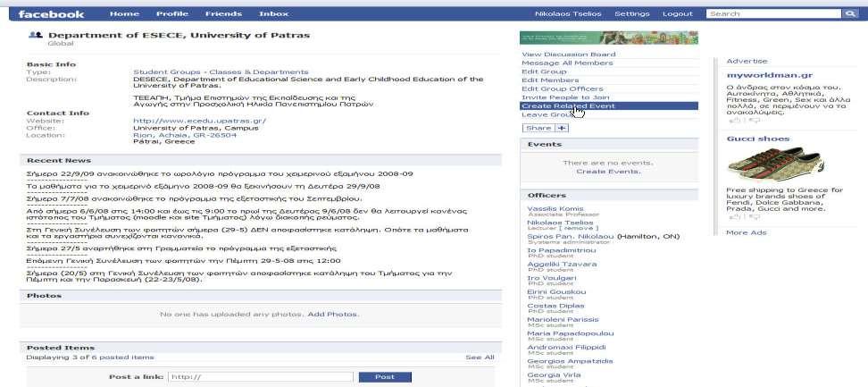Click the search magnifier button

click(x=850, y=13)
